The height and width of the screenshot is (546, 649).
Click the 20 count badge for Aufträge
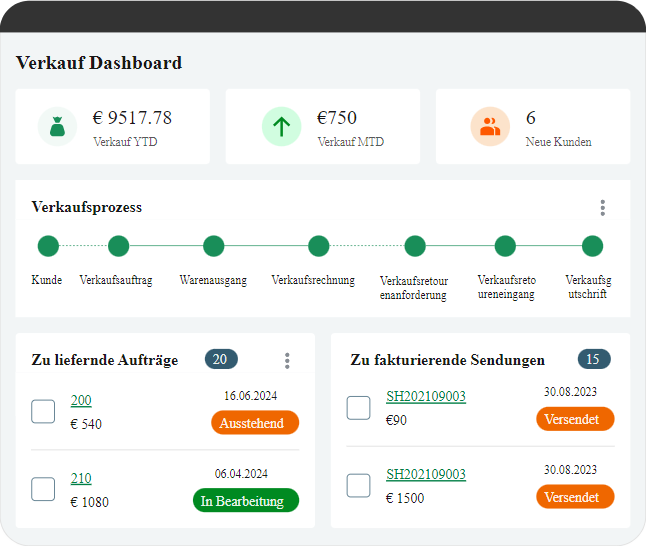click(x=221, y=359)
